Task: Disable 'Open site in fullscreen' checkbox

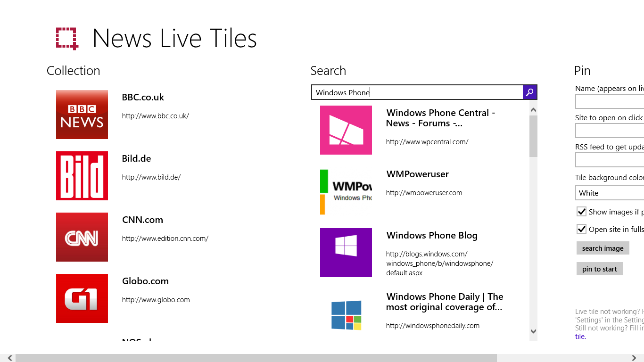Action: click(x=581, y=229)
